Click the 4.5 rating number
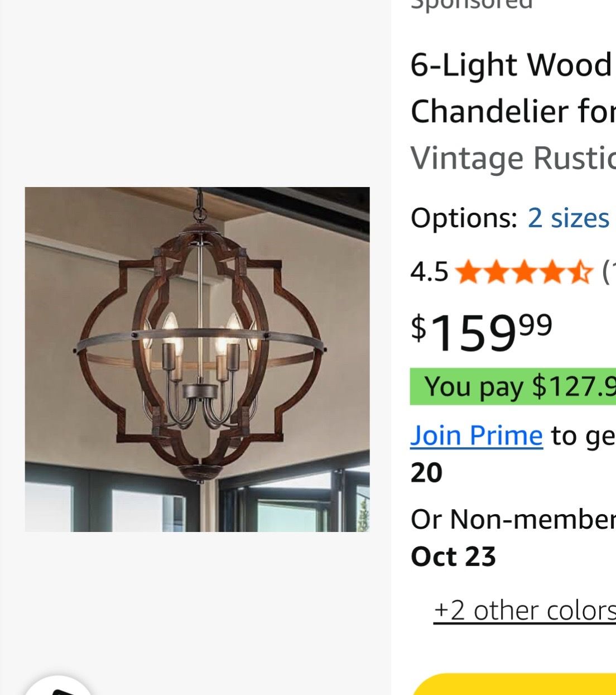 (x=429, y=272)
